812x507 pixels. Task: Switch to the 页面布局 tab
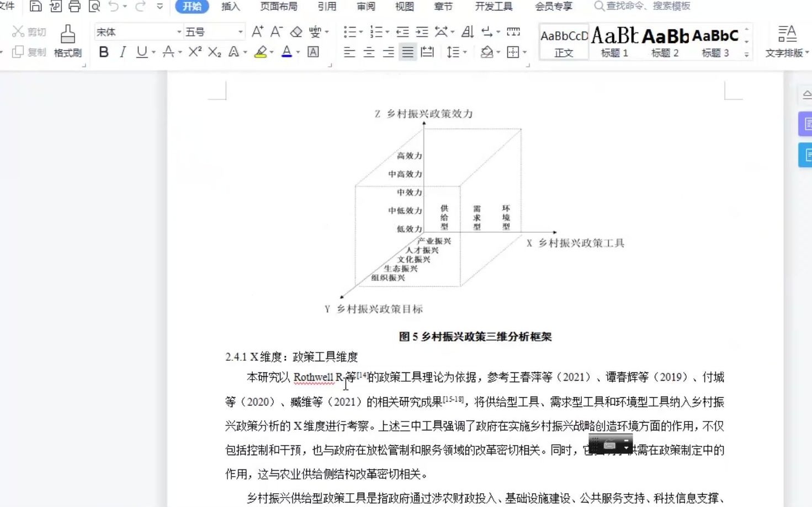(x=279, y=7)
